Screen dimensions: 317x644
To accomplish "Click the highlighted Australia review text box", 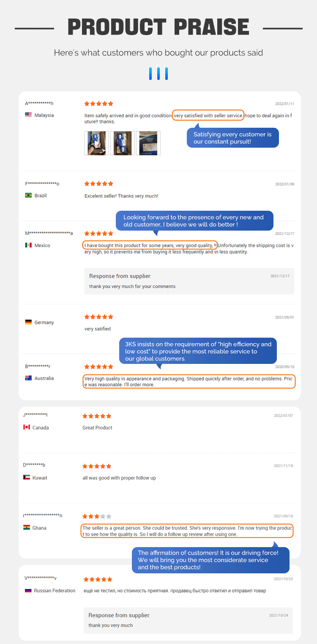I will [189, 382].
